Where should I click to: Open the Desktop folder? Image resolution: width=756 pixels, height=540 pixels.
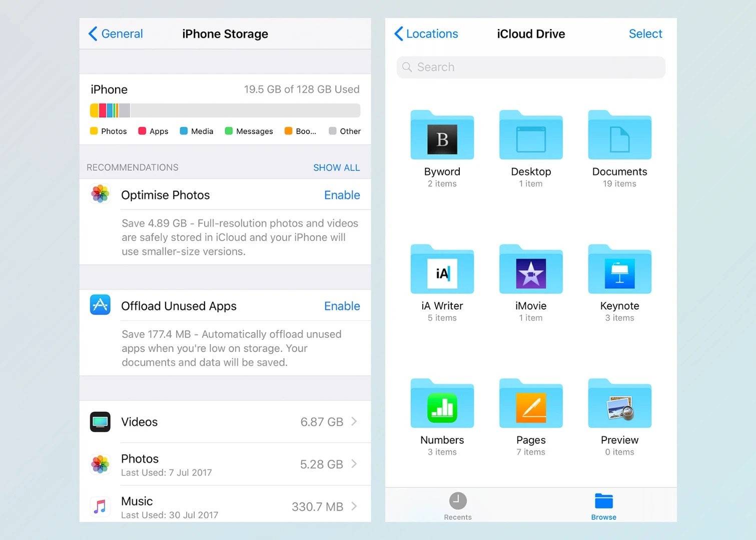coord(531,135)
